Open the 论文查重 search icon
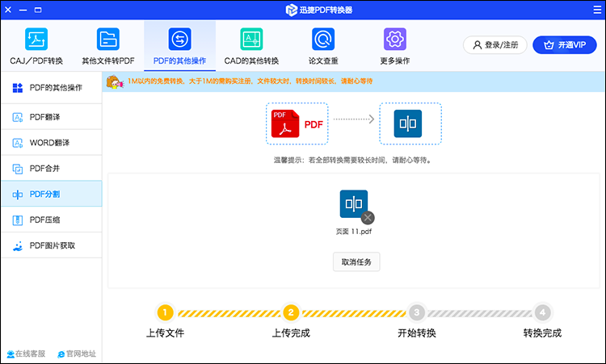Viewport: 606px width, 364px height. (323, 39)
